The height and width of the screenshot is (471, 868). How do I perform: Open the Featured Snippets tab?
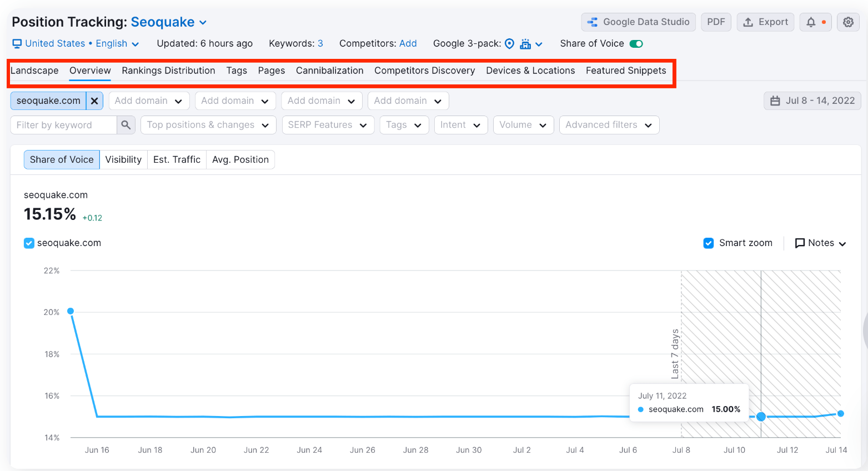point(625,71)
